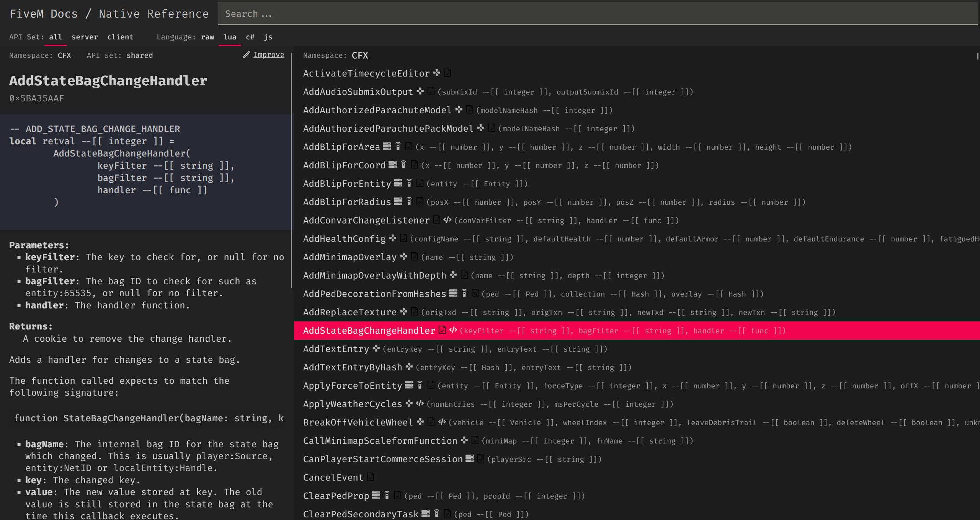Screen dimensions: 980x520
Task: Click the RPC signal icon beside AddBlipForCoord
Action: click(x=403, y=165)
